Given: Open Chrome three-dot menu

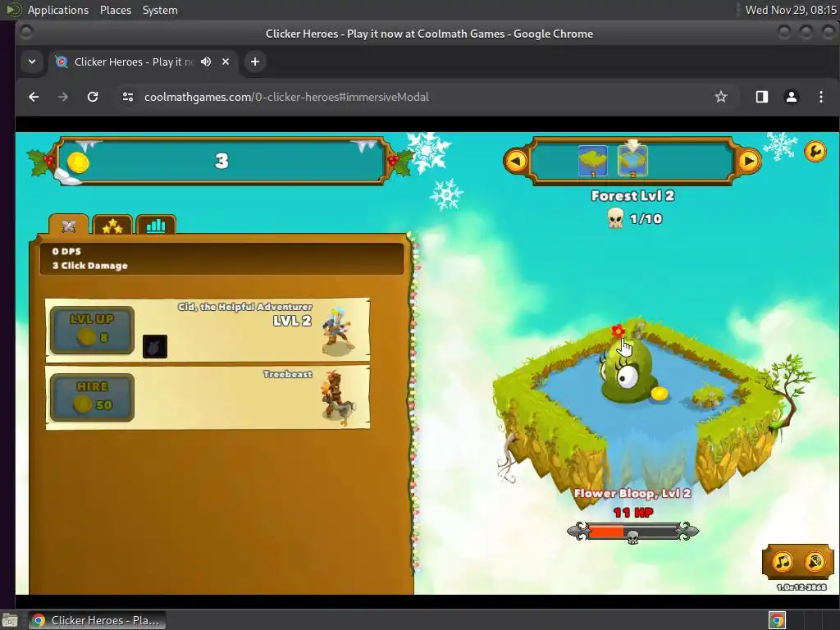Looking at the screenshot, I should (x=820, y=97).
